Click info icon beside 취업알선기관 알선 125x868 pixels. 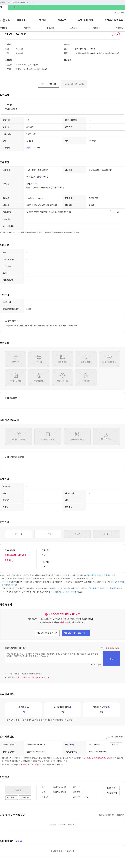[x=70, y=707]
